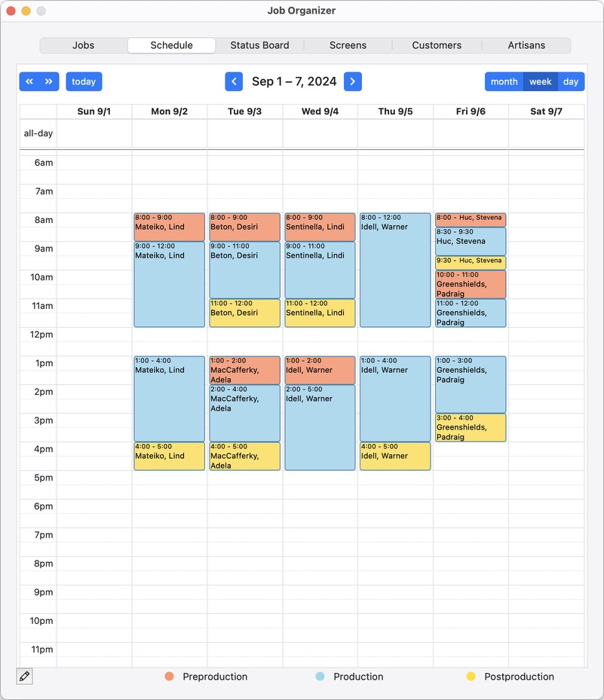
Task: Click the pencil edit icon at bottom left
Action: pyautogui.click(x=24, y=677)
